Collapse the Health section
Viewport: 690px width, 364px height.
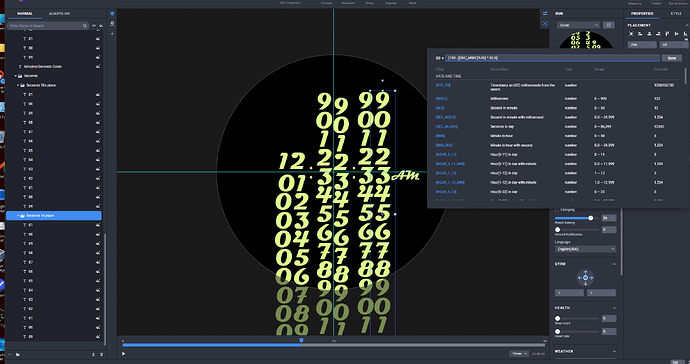coord(614,308)
